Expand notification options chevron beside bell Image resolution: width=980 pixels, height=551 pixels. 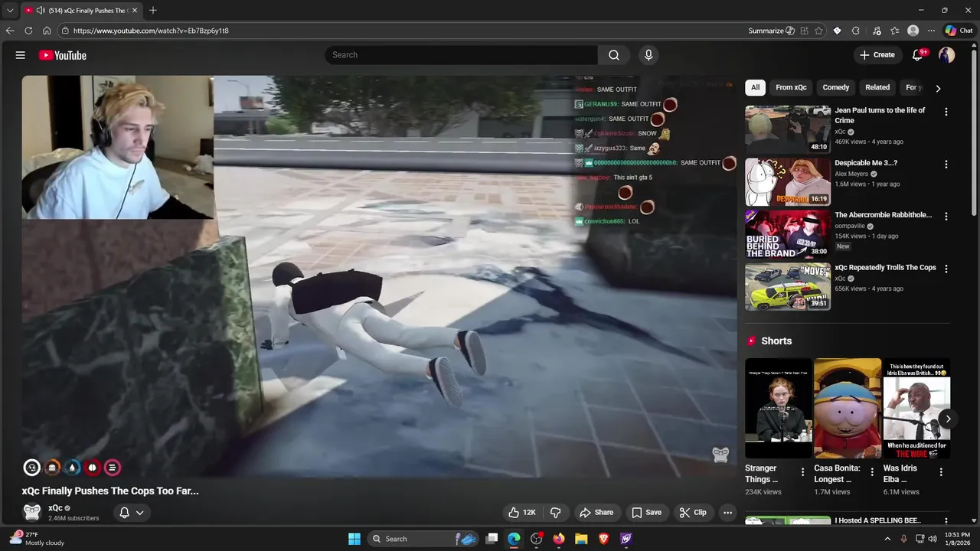(x=139, y=513)
